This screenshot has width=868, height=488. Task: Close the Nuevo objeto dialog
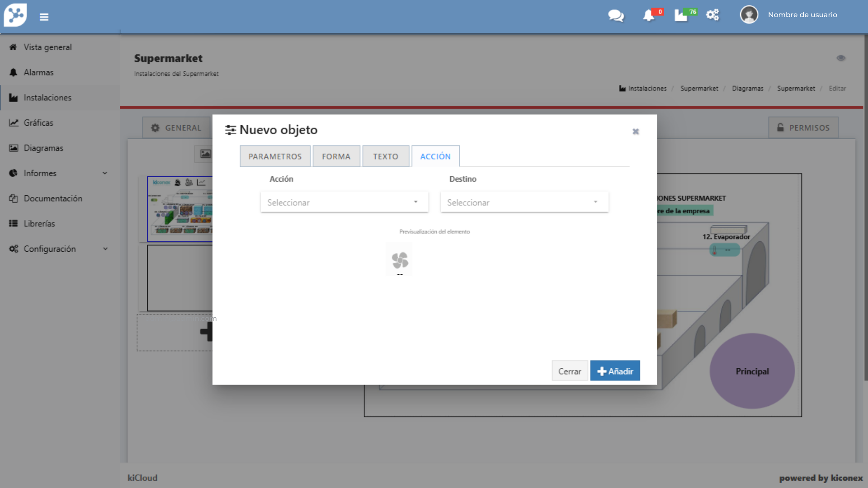click(x=636, y=131)
